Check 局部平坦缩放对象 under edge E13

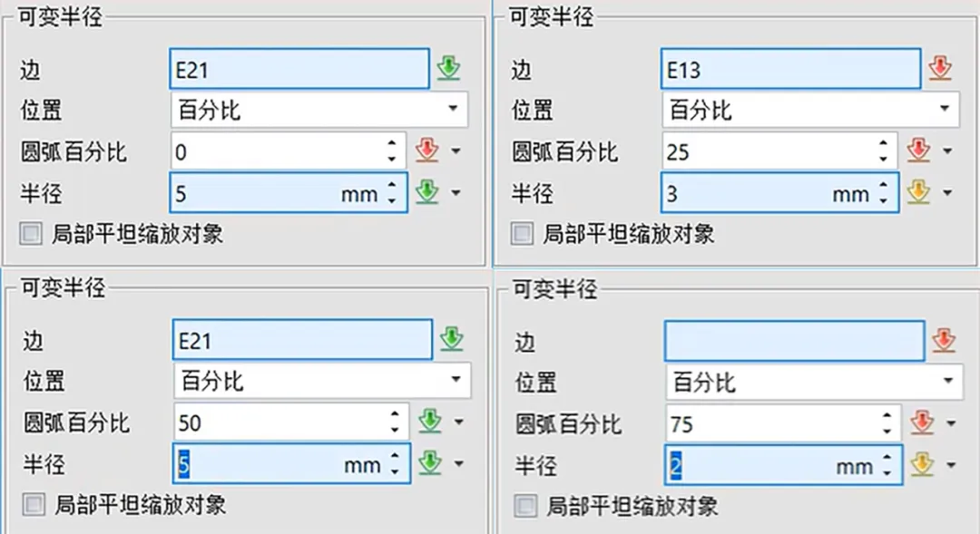pos(522,232)
